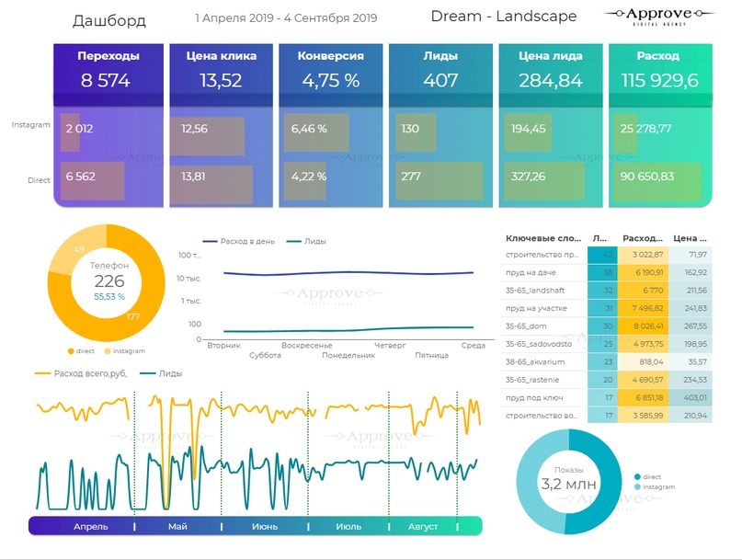
Task: Jump to Июнь on the month bar
Action: click(265, 526)
